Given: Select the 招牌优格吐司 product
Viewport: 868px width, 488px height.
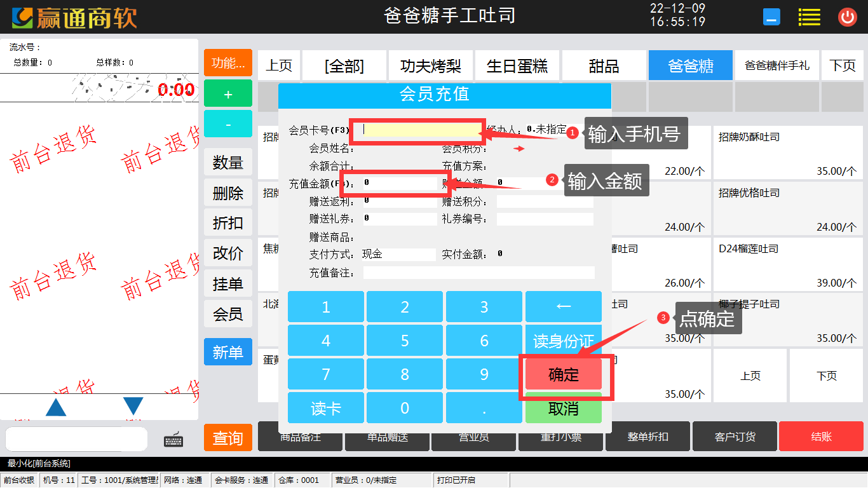Looking at the screenshot, I should point(788,208).
